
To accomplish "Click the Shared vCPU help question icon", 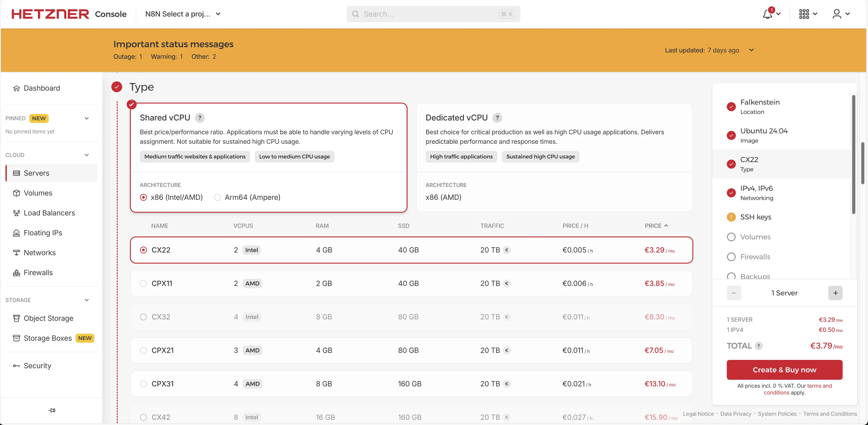I will [200, 118].
